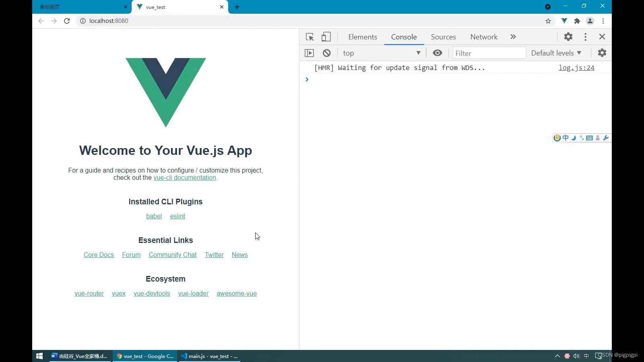Reload the localhost page
Screen dimensions: 644x362
pyautogui.click(x=67, y=21)
